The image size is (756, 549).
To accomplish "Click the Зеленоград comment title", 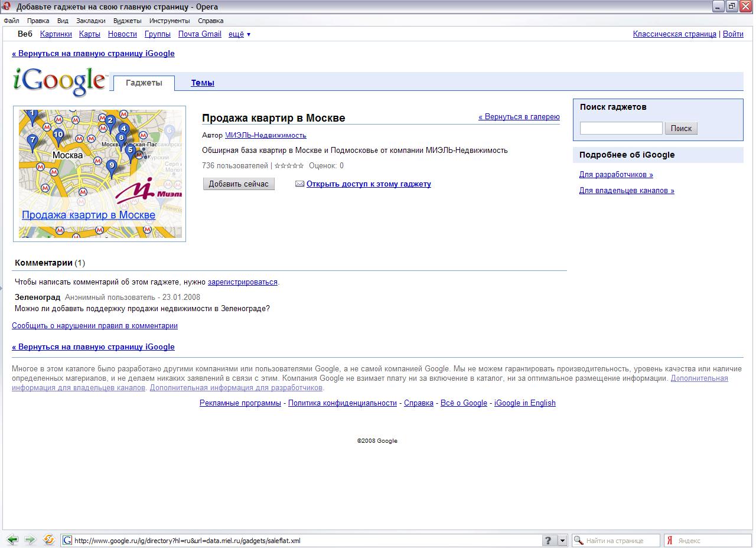I will click(x=38, y=298).
